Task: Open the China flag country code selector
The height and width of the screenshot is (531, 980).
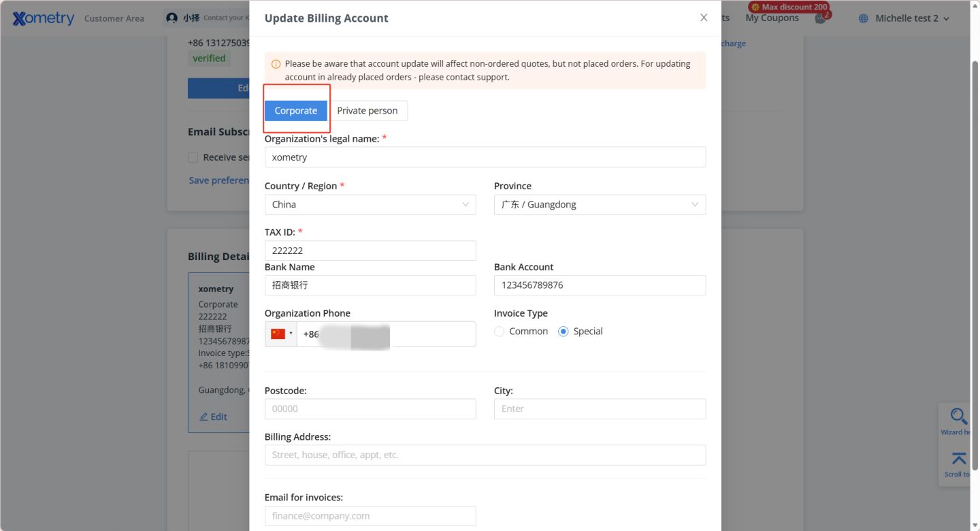Action: point(281,334)
